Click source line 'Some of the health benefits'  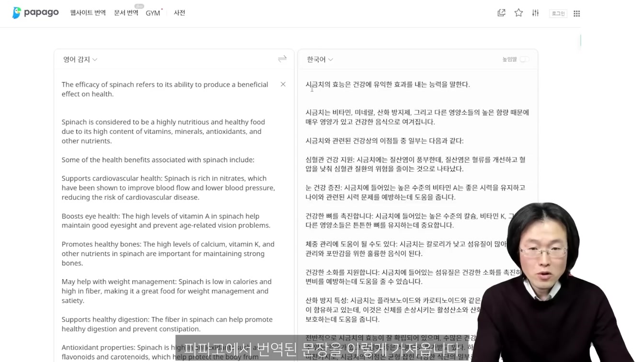click(x=158, y=159)
